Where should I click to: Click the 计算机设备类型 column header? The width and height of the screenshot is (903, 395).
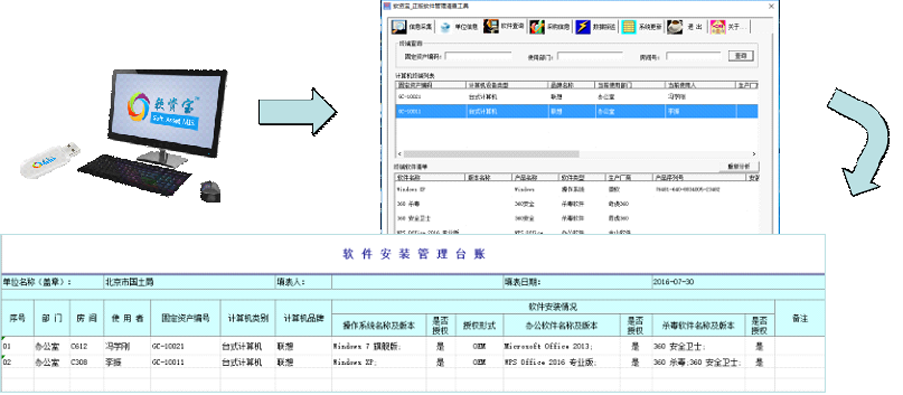(506, 85)
